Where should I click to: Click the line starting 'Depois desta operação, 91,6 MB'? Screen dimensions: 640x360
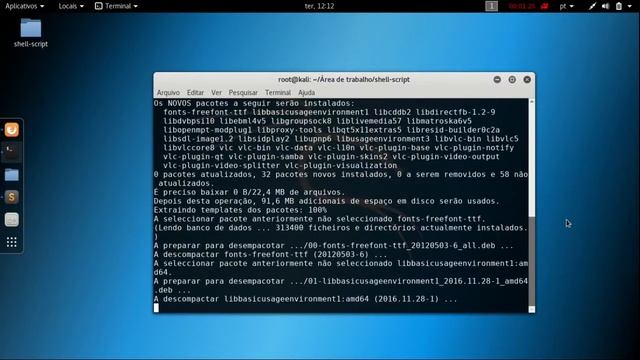pos(327,201)
